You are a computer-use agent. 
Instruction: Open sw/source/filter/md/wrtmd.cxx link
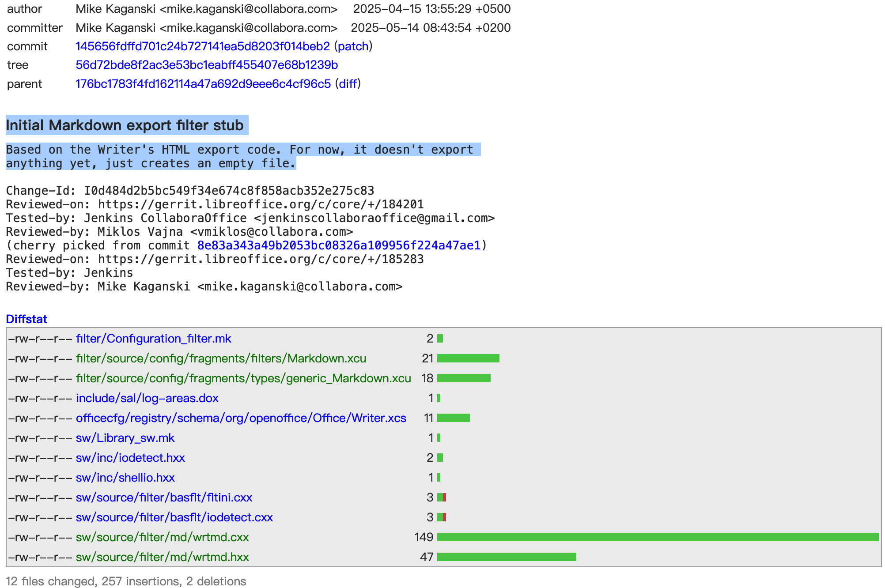coord(162,537)
